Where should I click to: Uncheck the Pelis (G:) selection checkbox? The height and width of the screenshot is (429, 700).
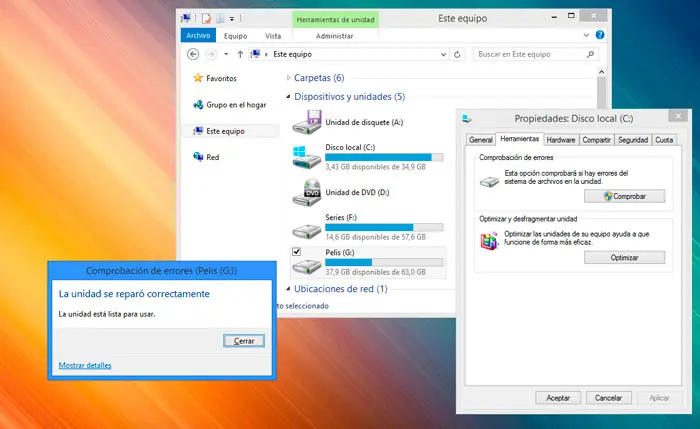(x=296, y=252)
